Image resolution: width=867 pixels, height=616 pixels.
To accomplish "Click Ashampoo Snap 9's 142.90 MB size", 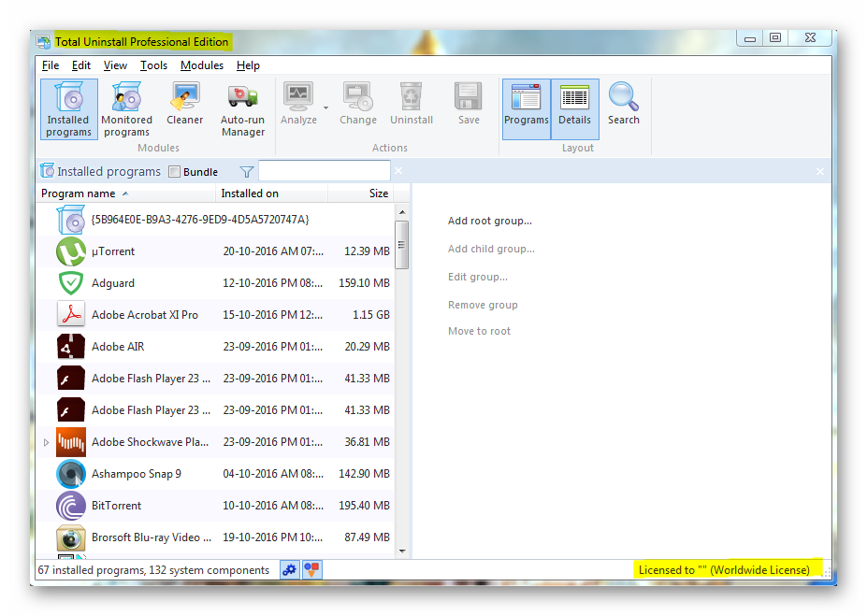I will click(364, 474).
